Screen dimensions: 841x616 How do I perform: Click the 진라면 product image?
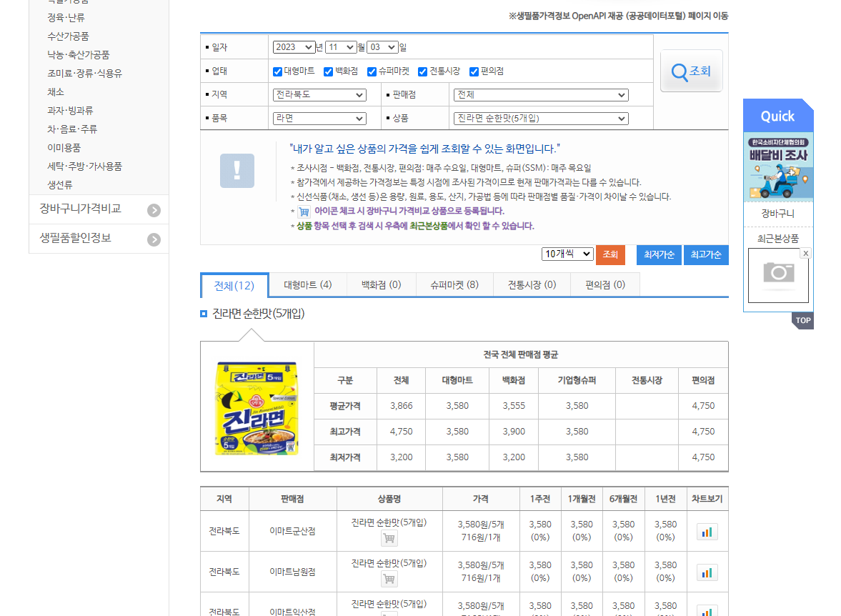click(257, 408)
